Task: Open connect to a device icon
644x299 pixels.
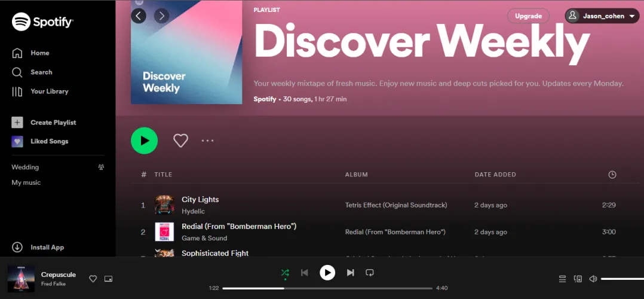Action: point(578,279)
